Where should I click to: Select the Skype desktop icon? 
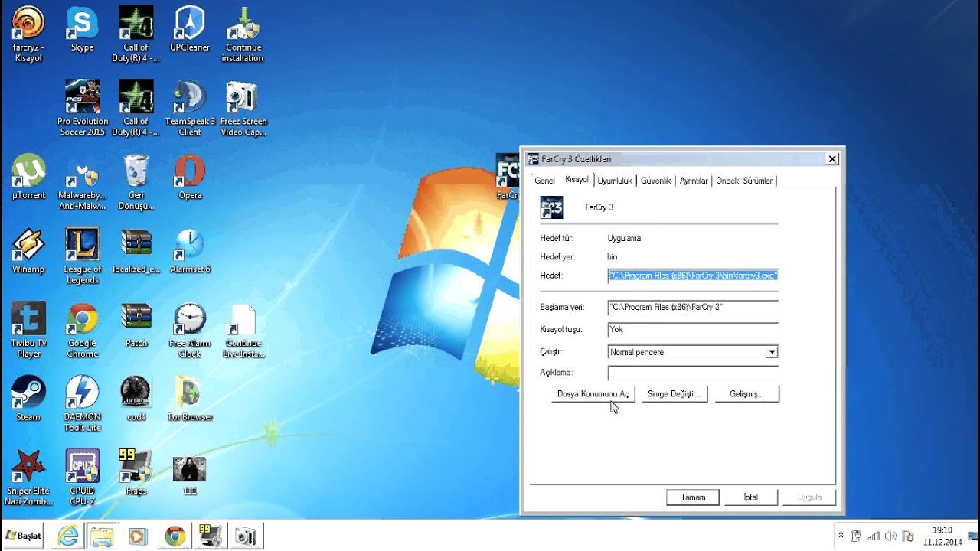click(82, 29)
